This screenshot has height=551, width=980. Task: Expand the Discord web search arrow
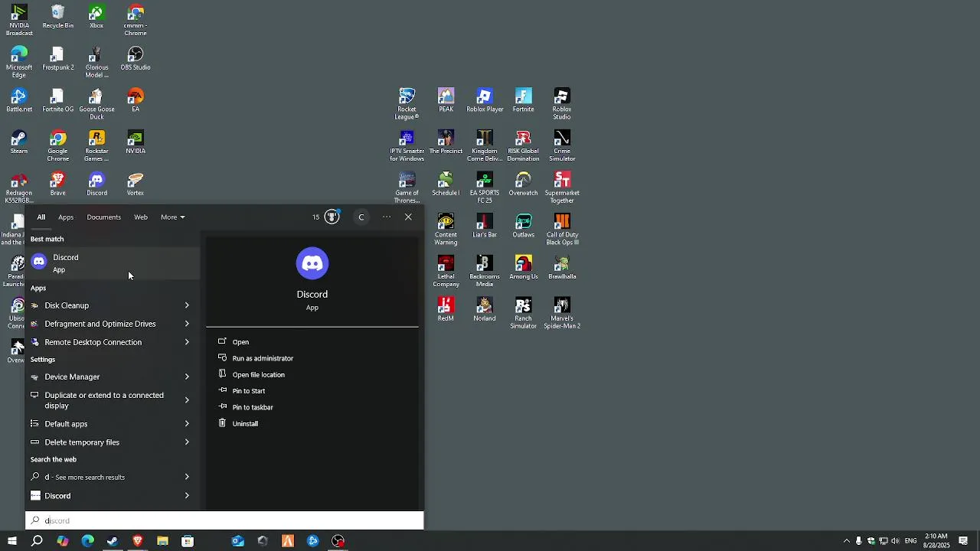pyautogui.click(x=187, y=496)
